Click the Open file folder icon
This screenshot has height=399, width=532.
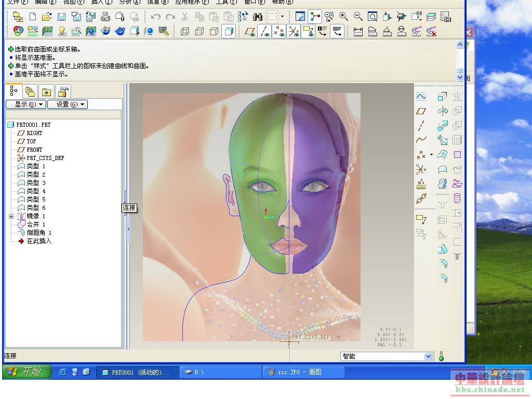tap(47, 17)
